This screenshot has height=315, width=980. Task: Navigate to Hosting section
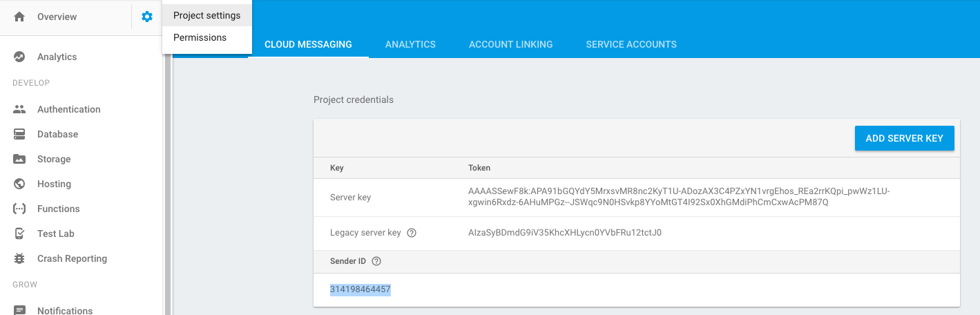pyautogui.click(x=55, y=184)
